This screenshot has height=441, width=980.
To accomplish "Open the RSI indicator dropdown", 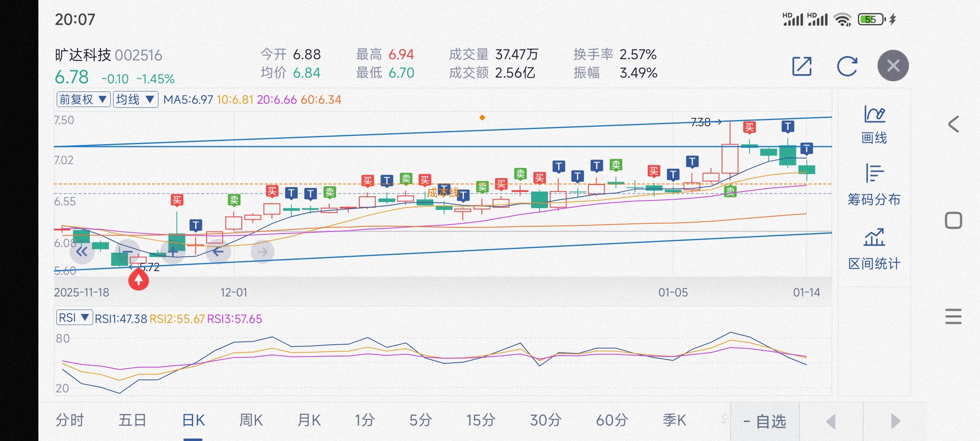I will click(x=74, y=318).
